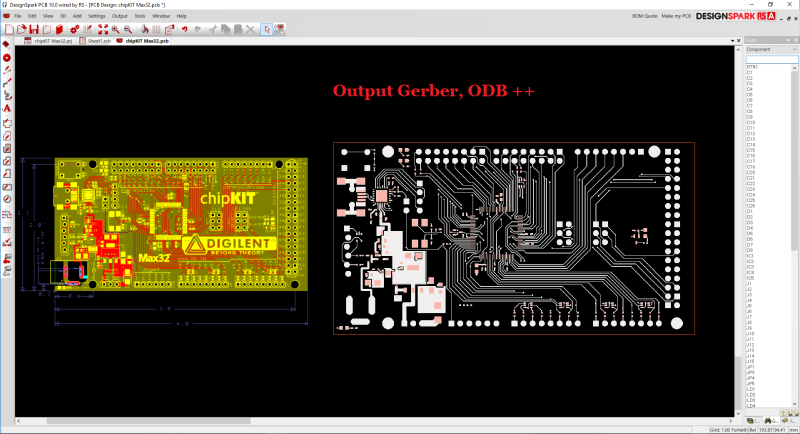Open the red gears design technology icon
800x434 pixels.
point(74,30)
